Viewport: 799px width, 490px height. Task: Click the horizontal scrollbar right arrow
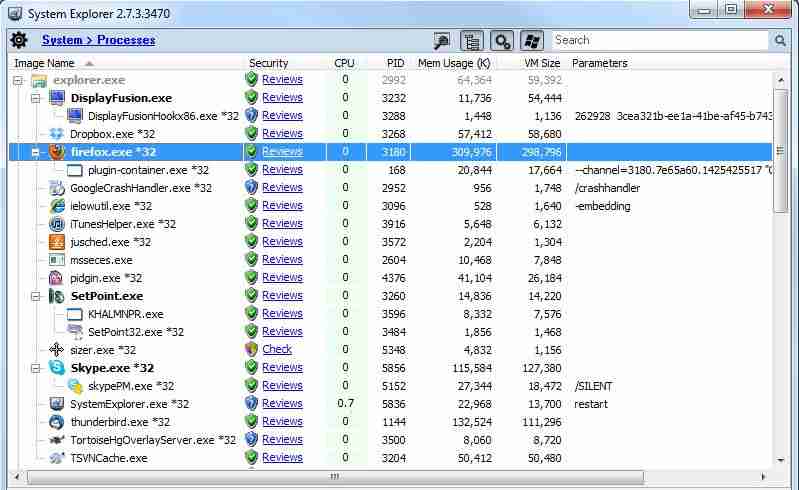(x=763, y=477)
